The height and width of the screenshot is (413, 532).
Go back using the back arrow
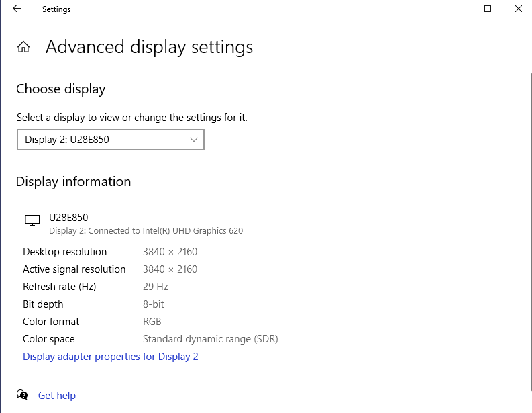pos(17,9)
